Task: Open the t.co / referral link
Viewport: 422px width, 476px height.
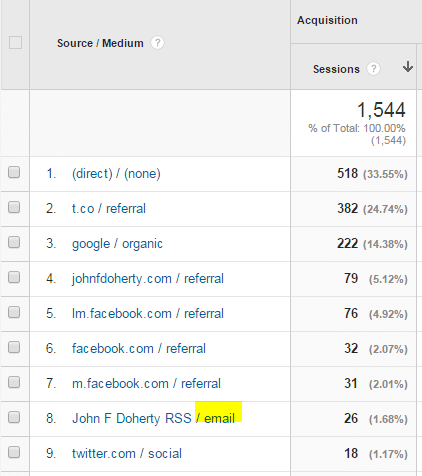Action: (x=109, y=209)
